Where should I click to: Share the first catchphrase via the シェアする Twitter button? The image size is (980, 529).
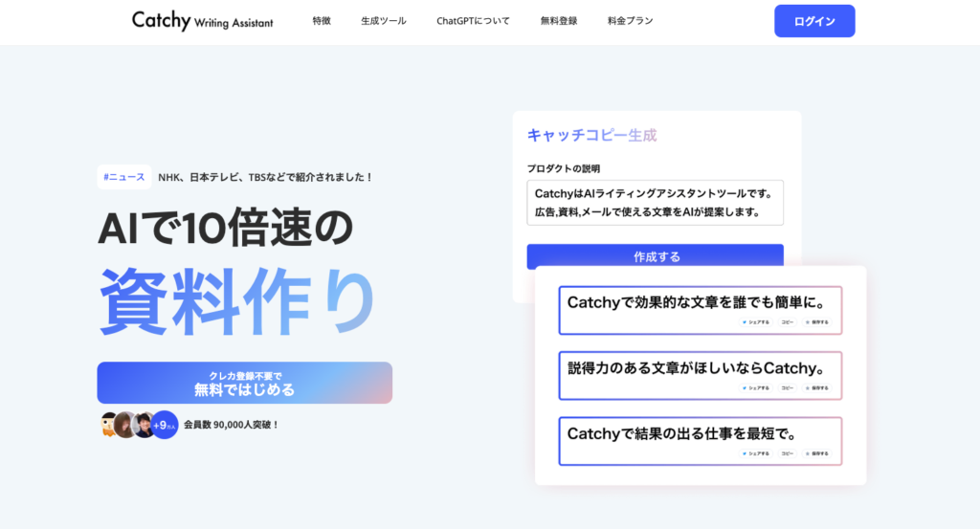point(755,322)
